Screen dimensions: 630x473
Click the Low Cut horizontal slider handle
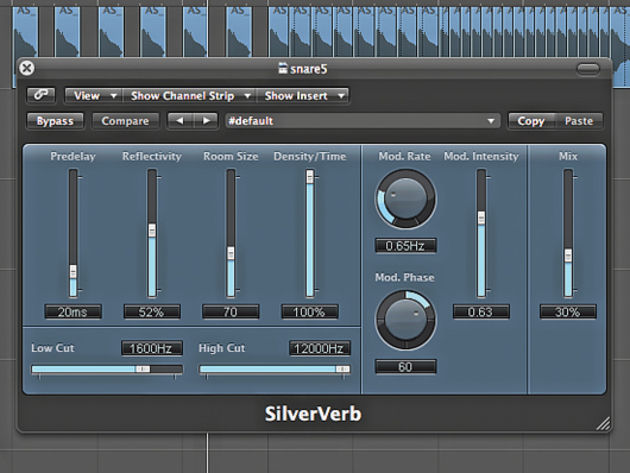click(x=142, y=369)
